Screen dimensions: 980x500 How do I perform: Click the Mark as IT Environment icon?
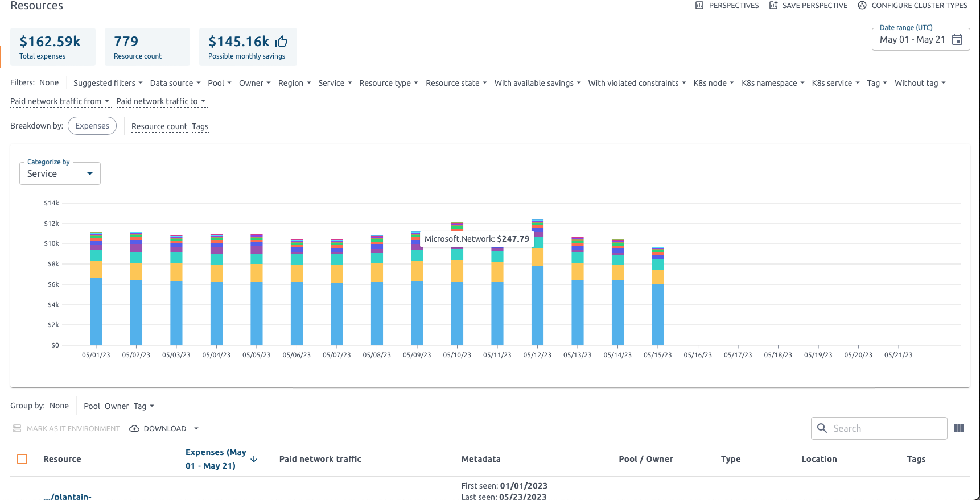17,428
